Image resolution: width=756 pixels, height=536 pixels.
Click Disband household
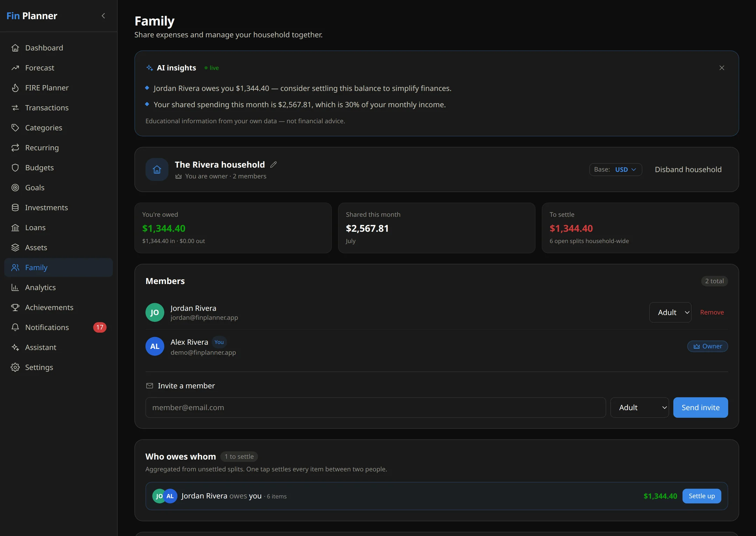688,170
